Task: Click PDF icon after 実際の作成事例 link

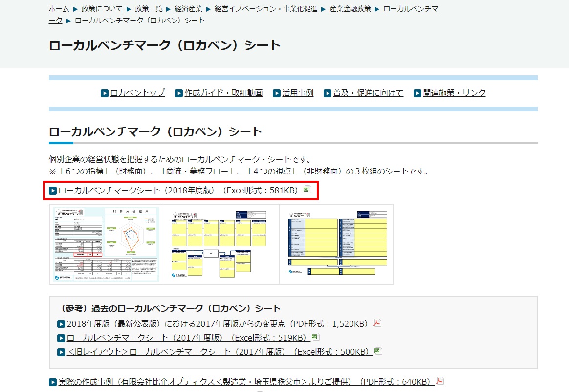Action: tap(440, 381)
